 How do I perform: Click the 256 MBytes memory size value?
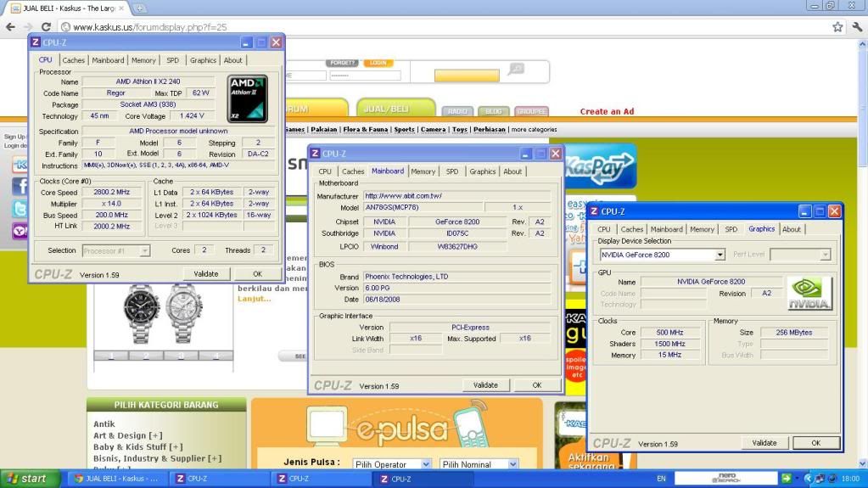coord(794,333)
